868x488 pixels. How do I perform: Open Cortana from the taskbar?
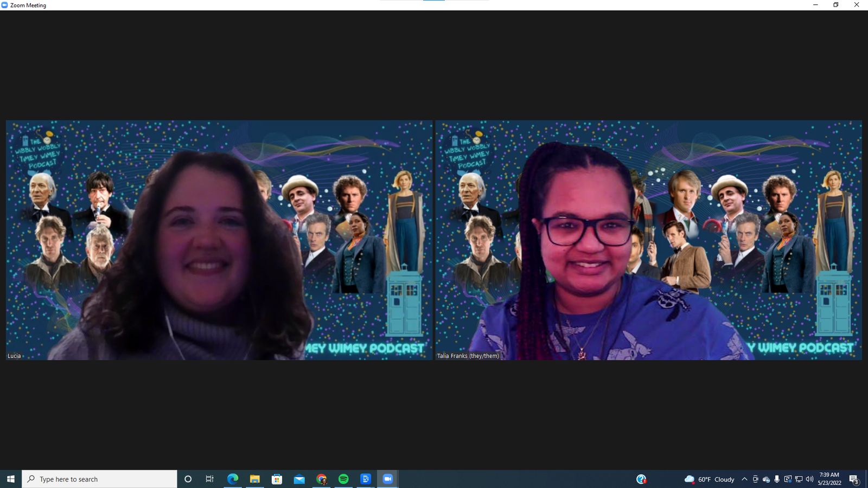click(188, 479)
